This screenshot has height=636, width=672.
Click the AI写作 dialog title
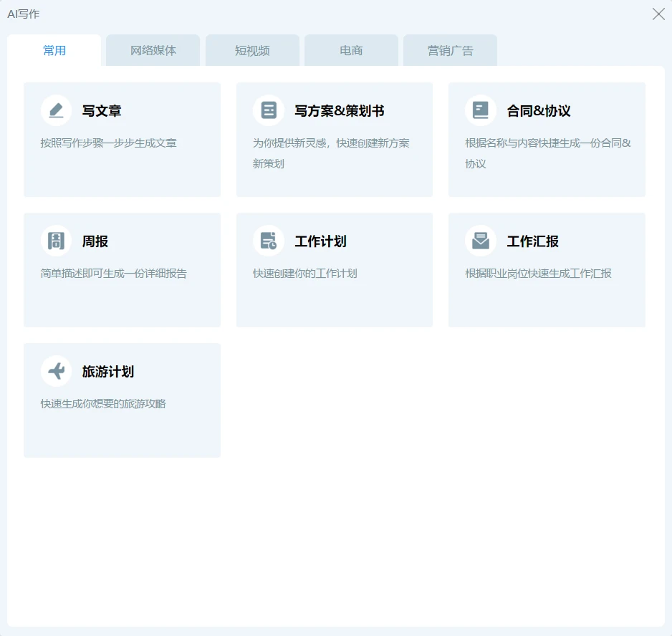tap(24, 14)
